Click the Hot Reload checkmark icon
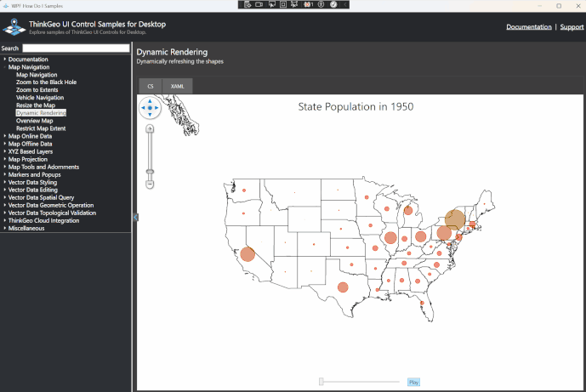The height and width of the screenshot is (392, 586). 333,4
